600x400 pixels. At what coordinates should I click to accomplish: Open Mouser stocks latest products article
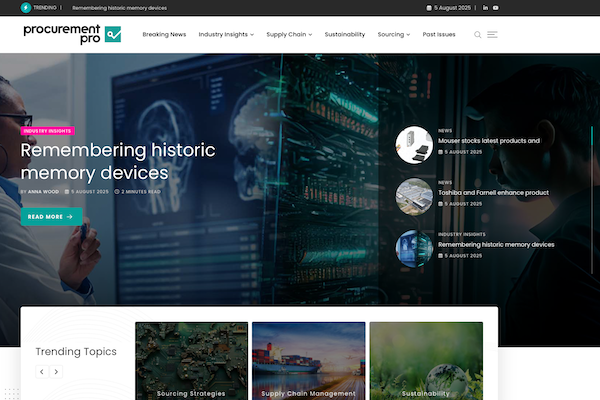click(489, 141)
